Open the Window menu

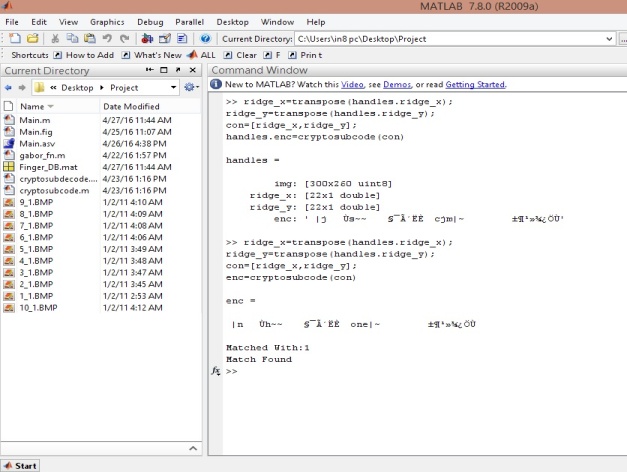click(x=277, y=22)
